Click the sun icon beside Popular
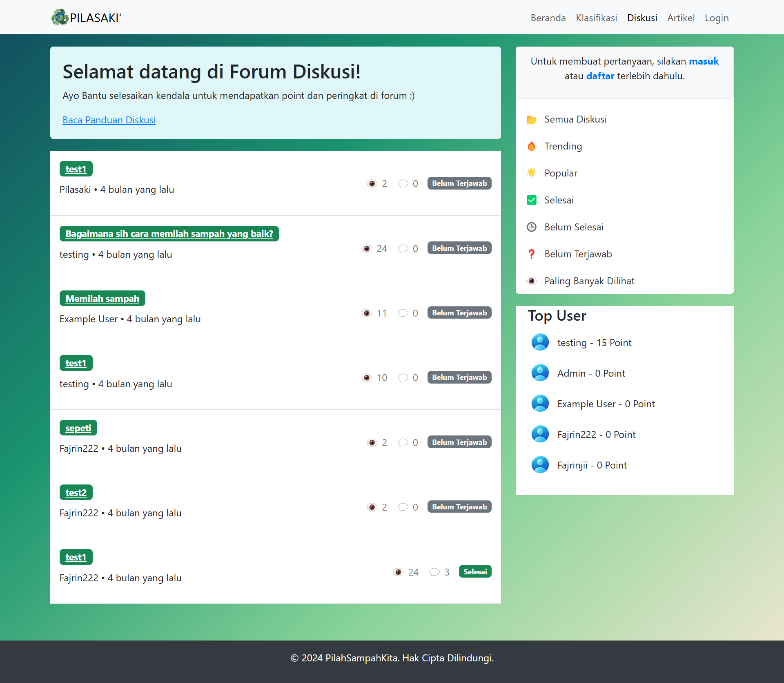784x683 pixels. pyautogui.click(x=531, y=173)
